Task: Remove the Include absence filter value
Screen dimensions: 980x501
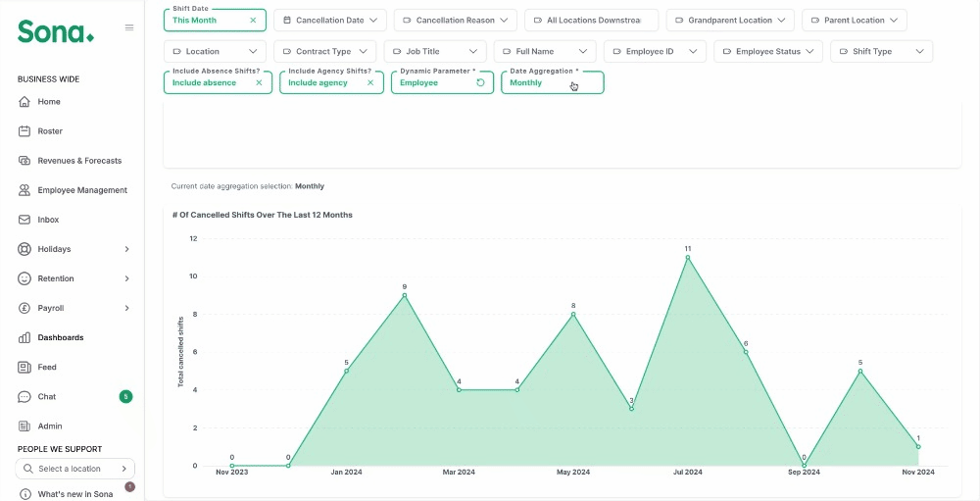Action: 260,82
